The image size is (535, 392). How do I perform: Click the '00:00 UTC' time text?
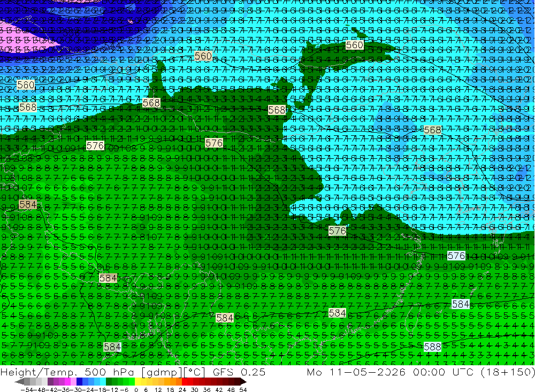pos(443,372)
